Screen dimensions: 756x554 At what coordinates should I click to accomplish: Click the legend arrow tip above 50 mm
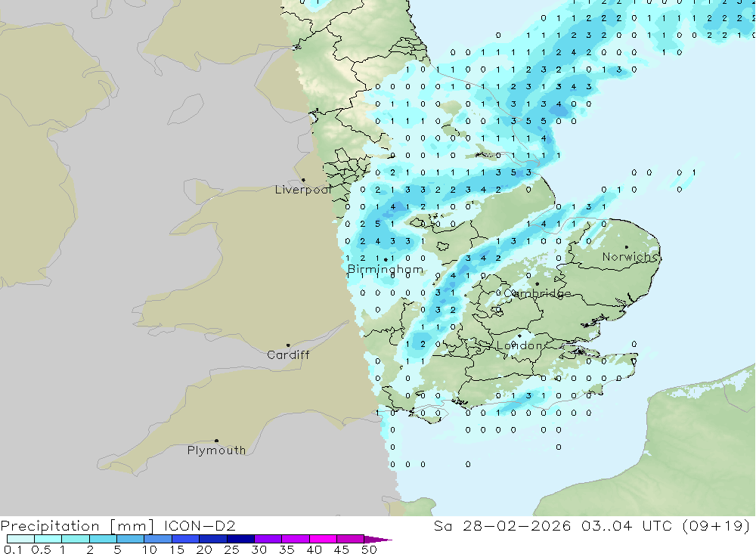click(x=378, y=539)
